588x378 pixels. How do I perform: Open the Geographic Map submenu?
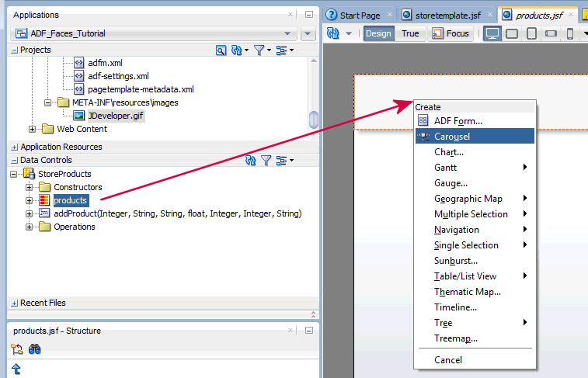475,198
